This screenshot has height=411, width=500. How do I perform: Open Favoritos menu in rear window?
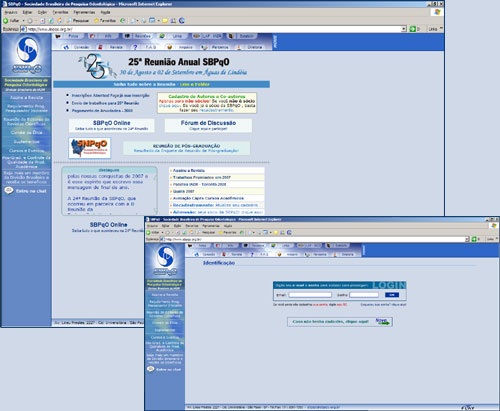60,12
